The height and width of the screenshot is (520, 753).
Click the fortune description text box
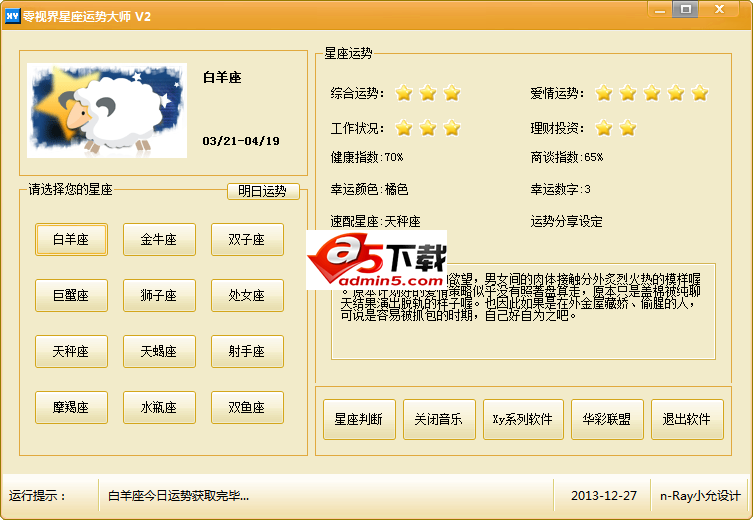tap(523, 311)
